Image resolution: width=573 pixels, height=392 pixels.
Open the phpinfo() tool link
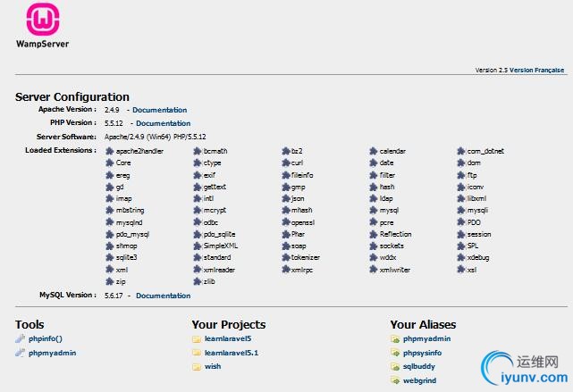[x=46, y=338]
